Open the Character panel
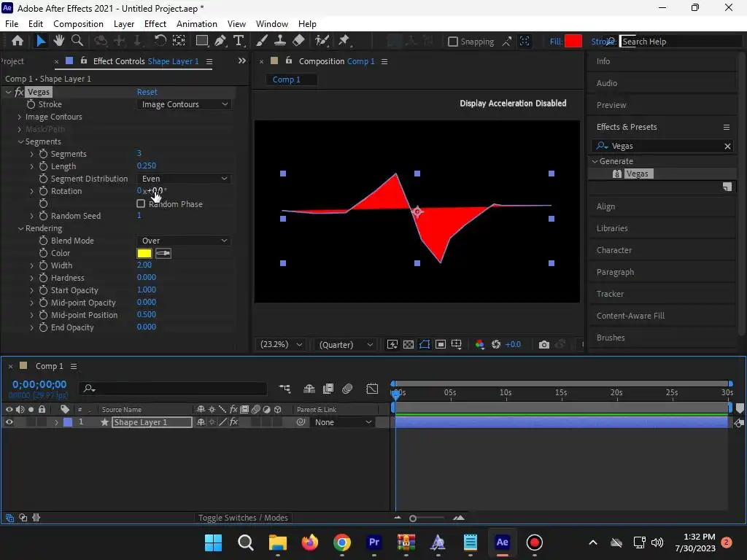 [614, 250]
